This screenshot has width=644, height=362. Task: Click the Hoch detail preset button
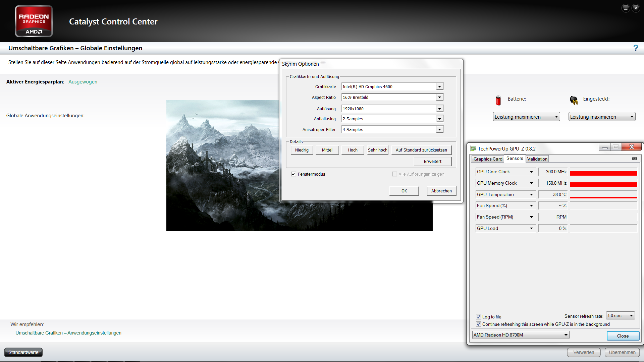pos(353,150)
